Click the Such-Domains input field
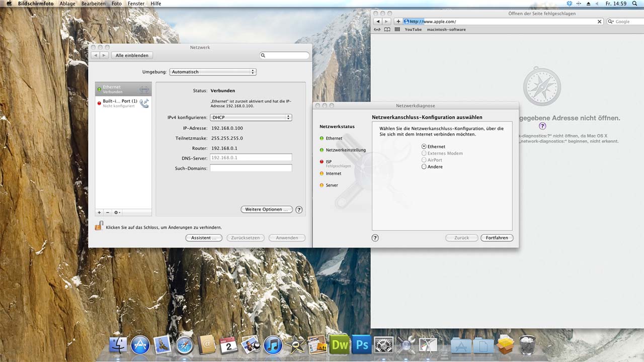 click(x=251, y=168)
